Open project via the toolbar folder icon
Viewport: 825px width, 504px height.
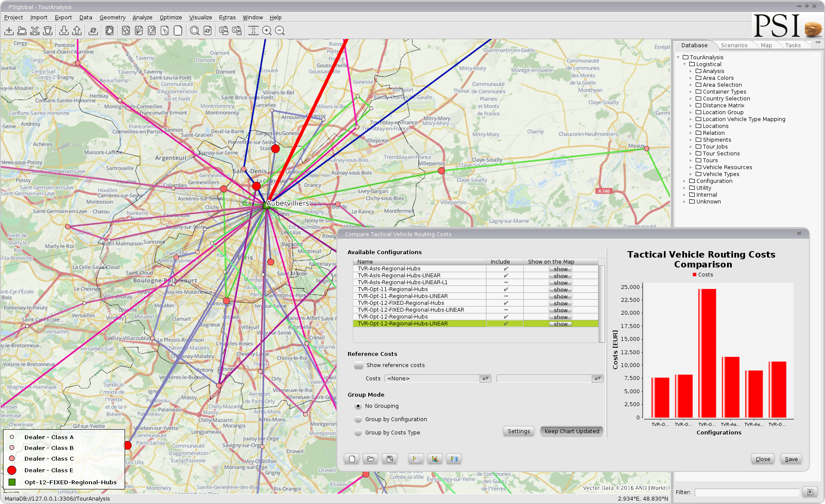tap(22, 31)
